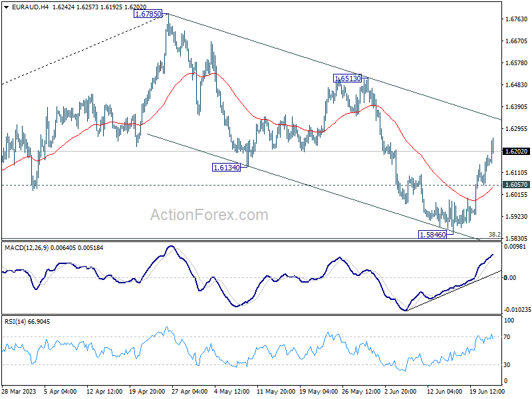Select the 1.67850 high price label

click(148, 14)
